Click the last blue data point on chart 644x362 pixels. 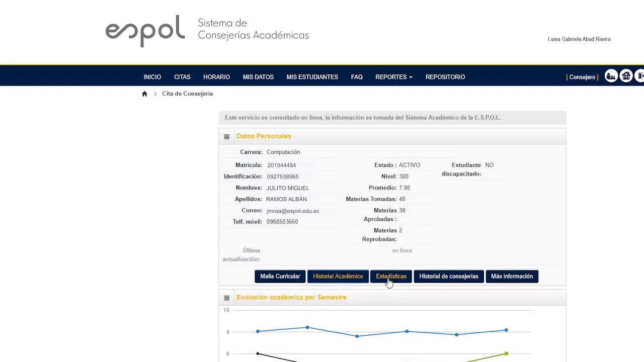pos(506,330)
